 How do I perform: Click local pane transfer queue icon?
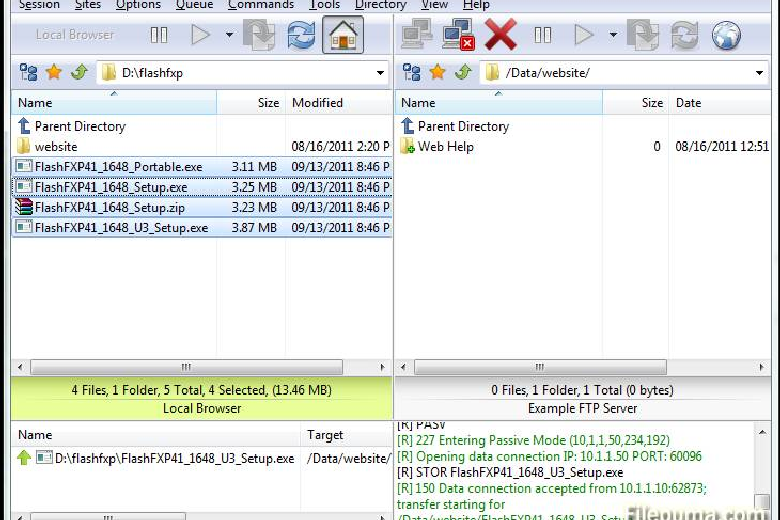point(259,35)
